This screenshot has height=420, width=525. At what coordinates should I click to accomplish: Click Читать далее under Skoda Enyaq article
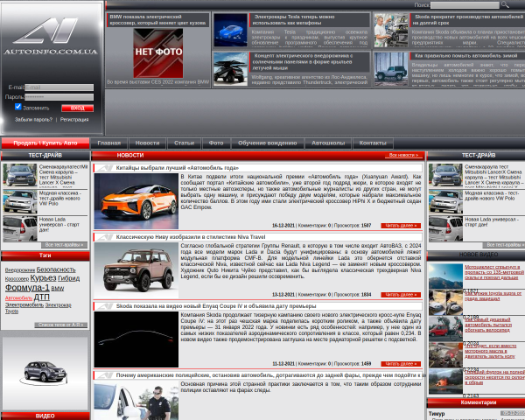point(401,364)
